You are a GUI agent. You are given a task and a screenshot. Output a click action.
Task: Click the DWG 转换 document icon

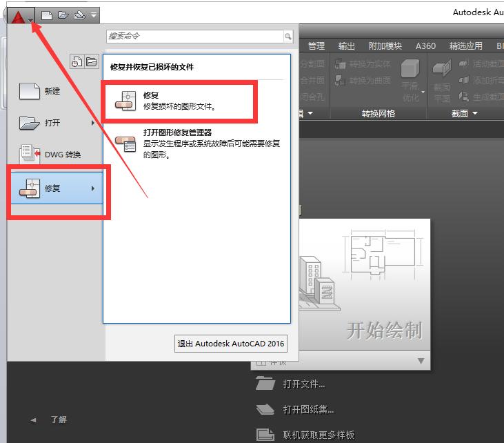(30, 154)
